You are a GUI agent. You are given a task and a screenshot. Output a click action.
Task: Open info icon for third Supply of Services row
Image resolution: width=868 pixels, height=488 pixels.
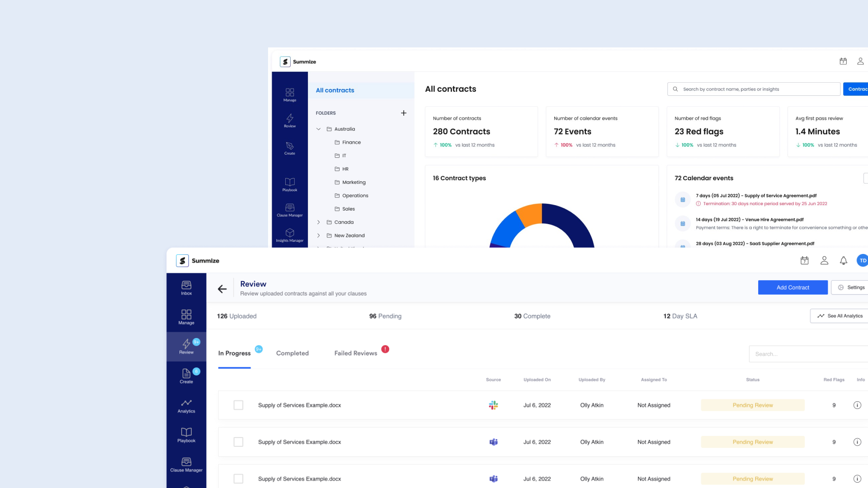pyautogui.click(x=857, y=479)
